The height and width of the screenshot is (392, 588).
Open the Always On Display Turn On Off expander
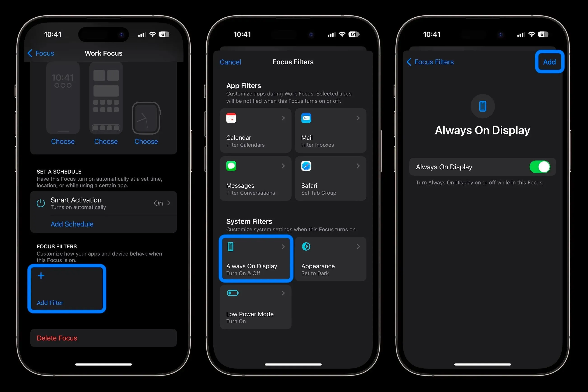pyautogui.click(x=256, y=259)
